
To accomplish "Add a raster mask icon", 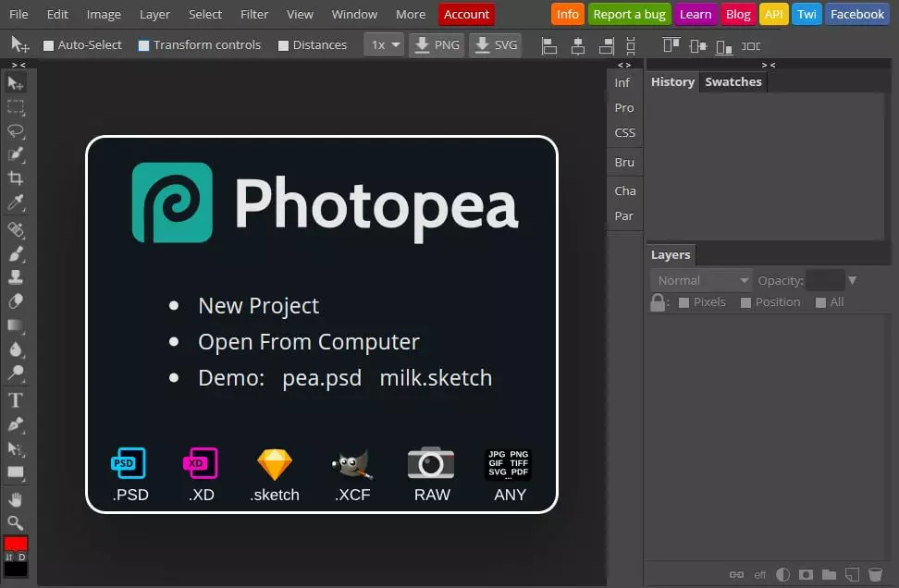I will pos(807,574).
